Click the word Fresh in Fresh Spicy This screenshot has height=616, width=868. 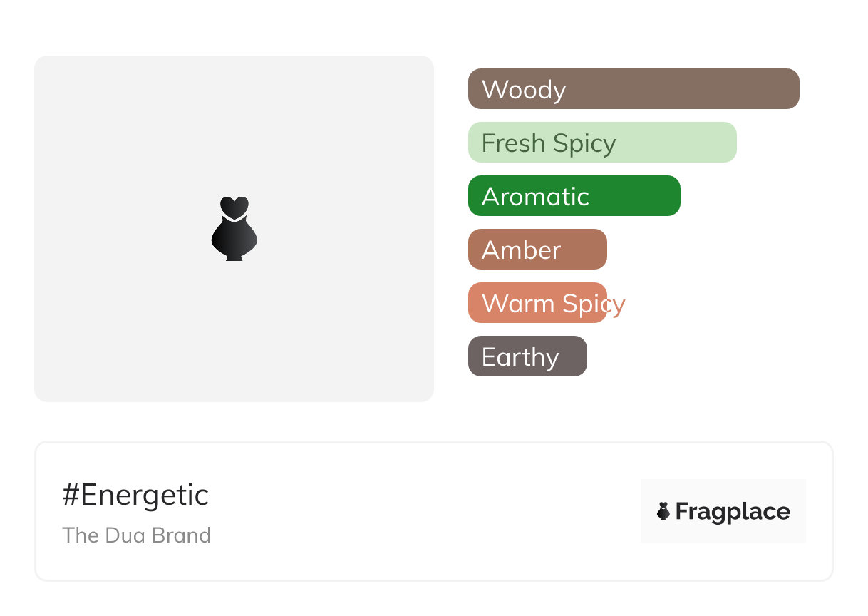[x=513, y=143]
